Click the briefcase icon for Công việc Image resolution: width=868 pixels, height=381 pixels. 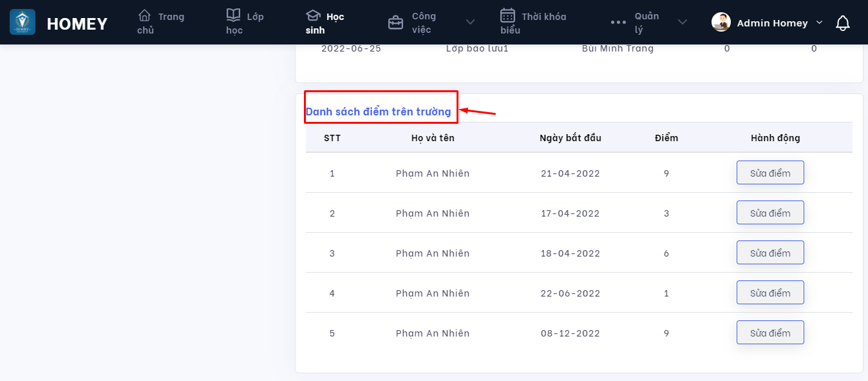[395, 23]
